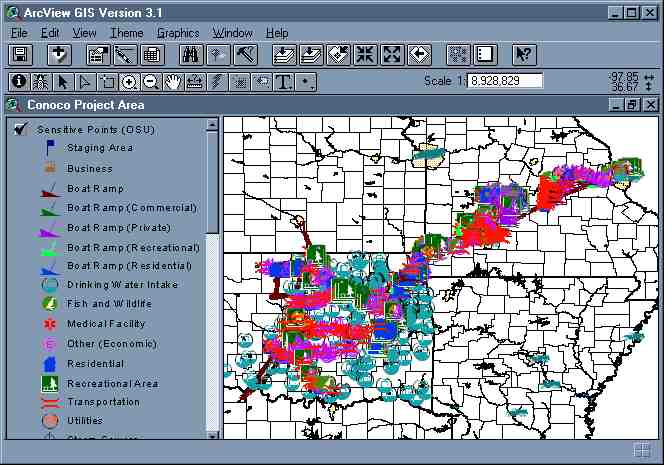
Task: Click the Boat Ramp (Residential) label
Action: (129, 266)
